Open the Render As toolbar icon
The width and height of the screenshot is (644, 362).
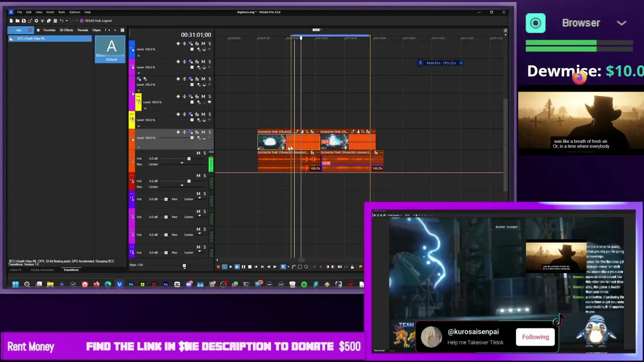coord(30,21)
